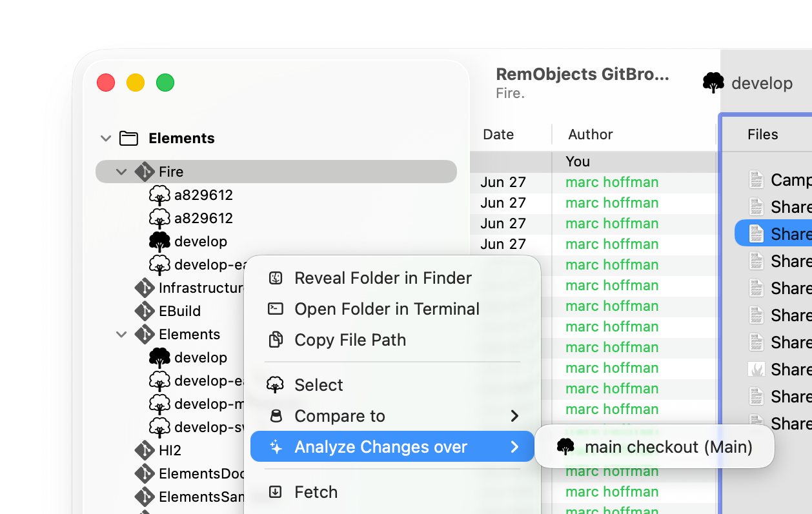The width and height of the screenshot is (812, 514).
Task: Click the first Jun 27 date cell
Action: click(x=503, y=182)
